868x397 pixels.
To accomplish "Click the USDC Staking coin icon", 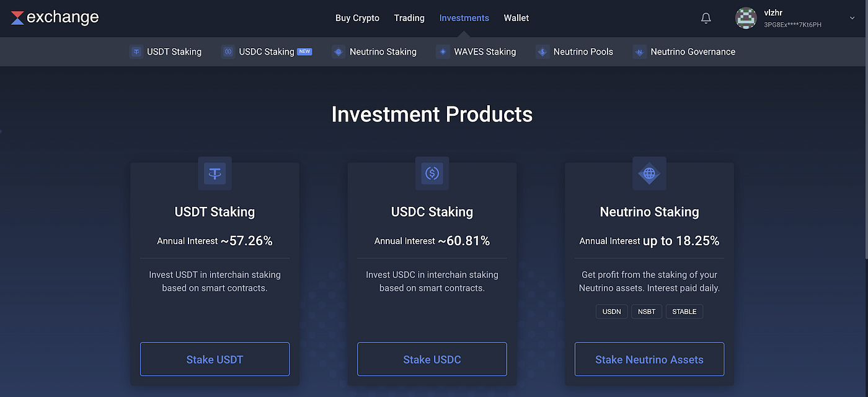I will [228, 51].
